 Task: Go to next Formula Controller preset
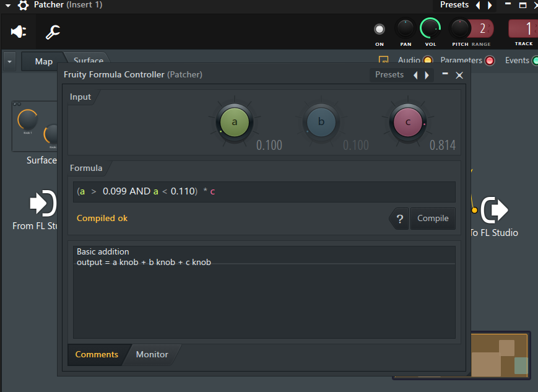427,75
